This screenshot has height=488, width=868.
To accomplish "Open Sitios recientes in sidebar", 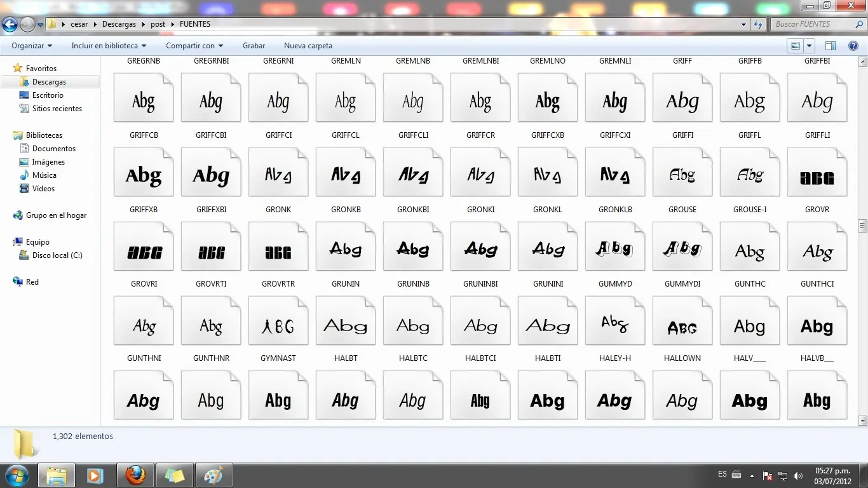I will click(57, 109).
